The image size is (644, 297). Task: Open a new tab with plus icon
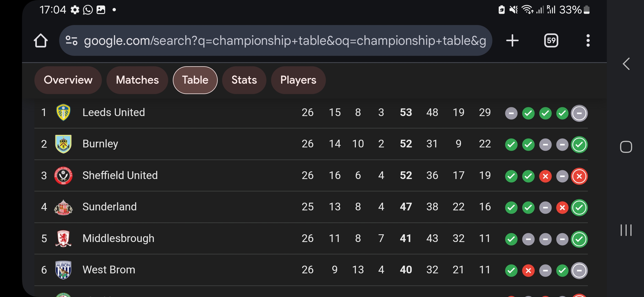[x=512, y=41]
